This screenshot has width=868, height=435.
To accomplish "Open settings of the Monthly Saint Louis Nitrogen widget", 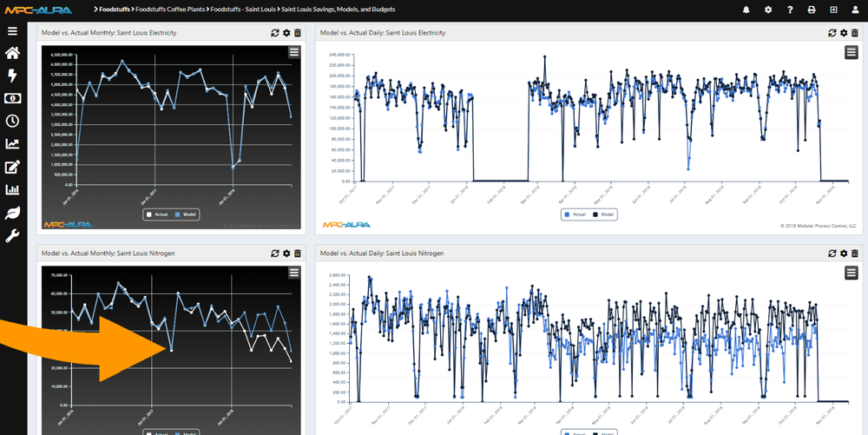I will 286,253.
